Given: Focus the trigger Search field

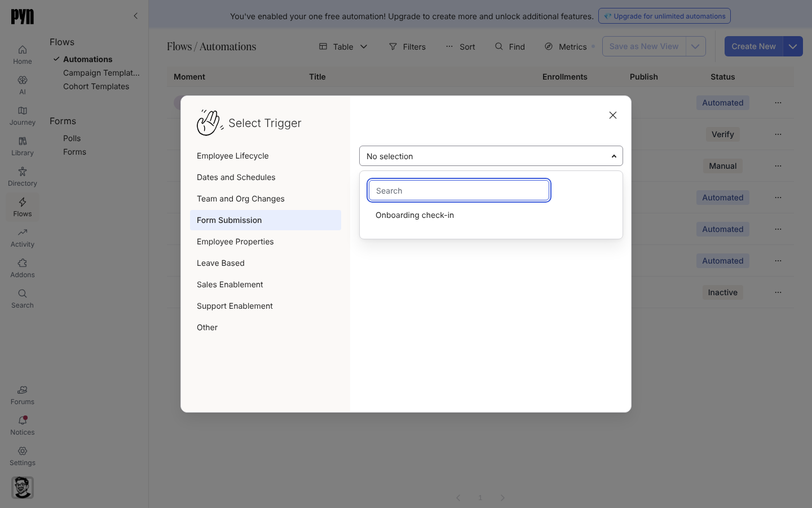Looking at the screenshot, I should [459, 190].
